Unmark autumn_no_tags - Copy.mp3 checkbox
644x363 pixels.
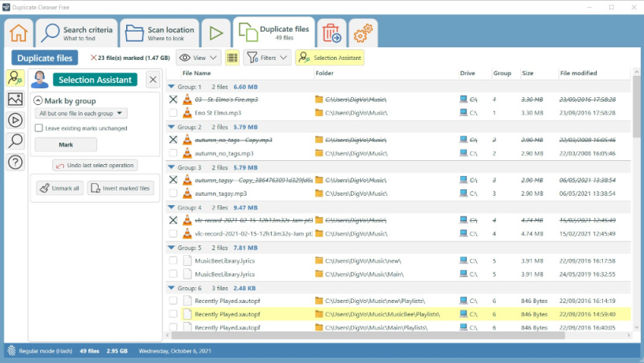(173, 140)
